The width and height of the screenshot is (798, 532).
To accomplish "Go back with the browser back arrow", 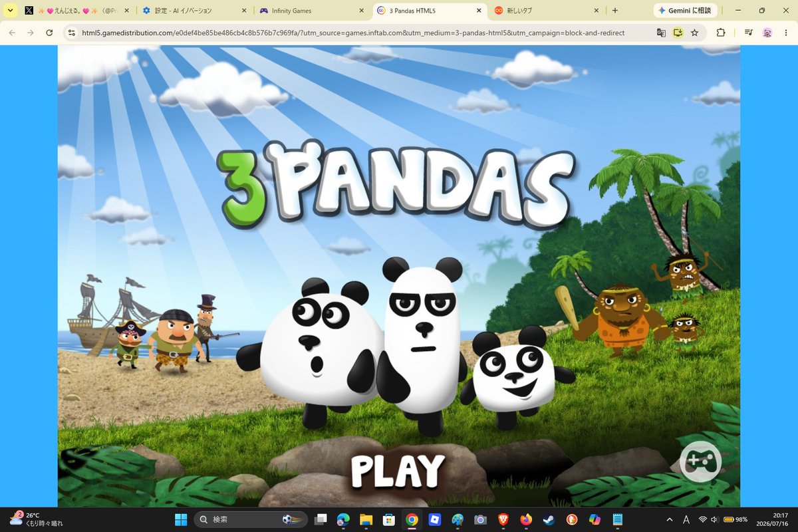I will click(12, 33).
